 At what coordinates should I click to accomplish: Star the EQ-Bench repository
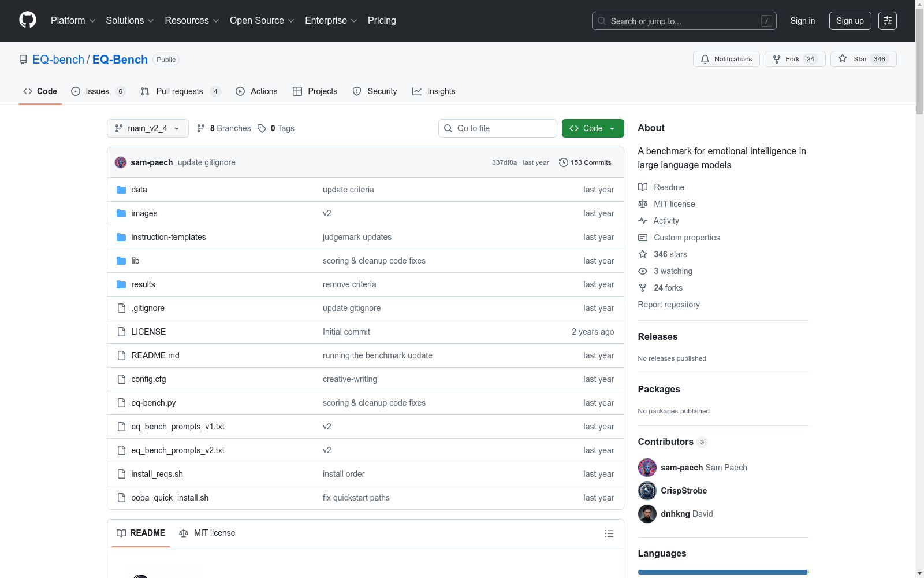863,59
